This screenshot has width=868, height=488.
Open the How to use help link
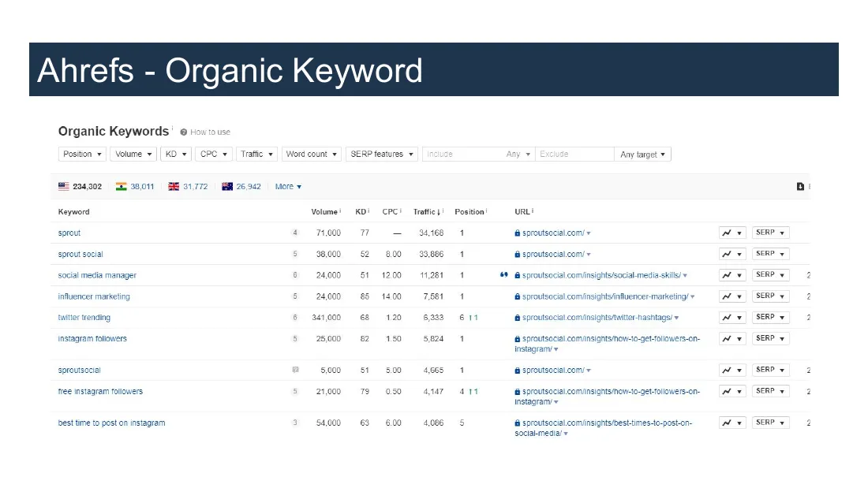coord(205,132)
